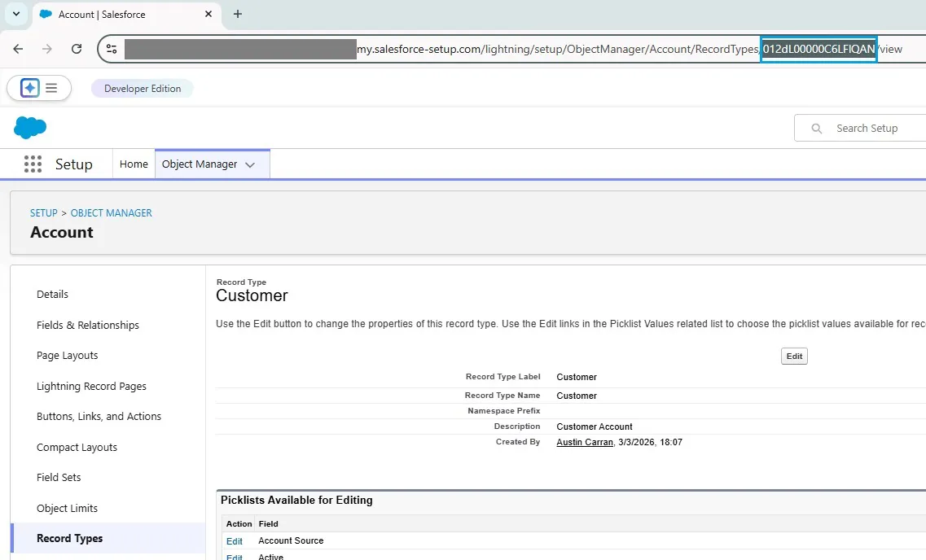Image resolution: width=926 pixels, height=560 pixels.
Task: Toggle the hamburger menu icon
Action: (51, 88)
